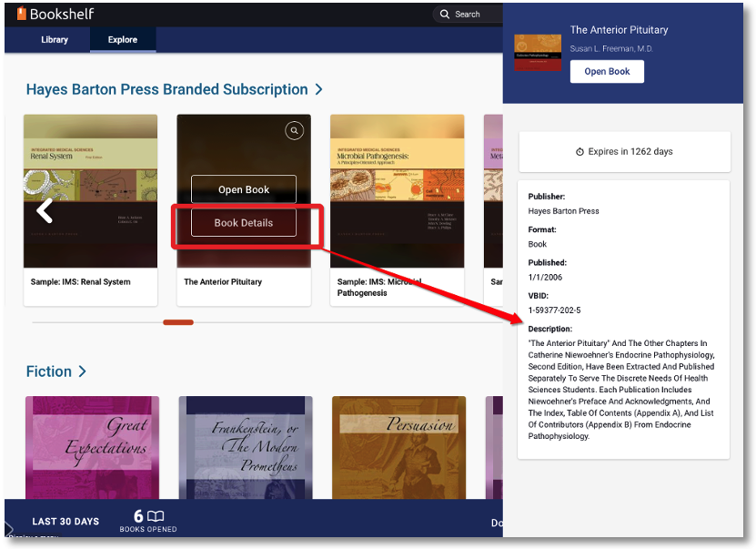The height and width of the screenshot is (549, 756).
Task: Click Book Details button on book cover
Action: click(244, 223)
